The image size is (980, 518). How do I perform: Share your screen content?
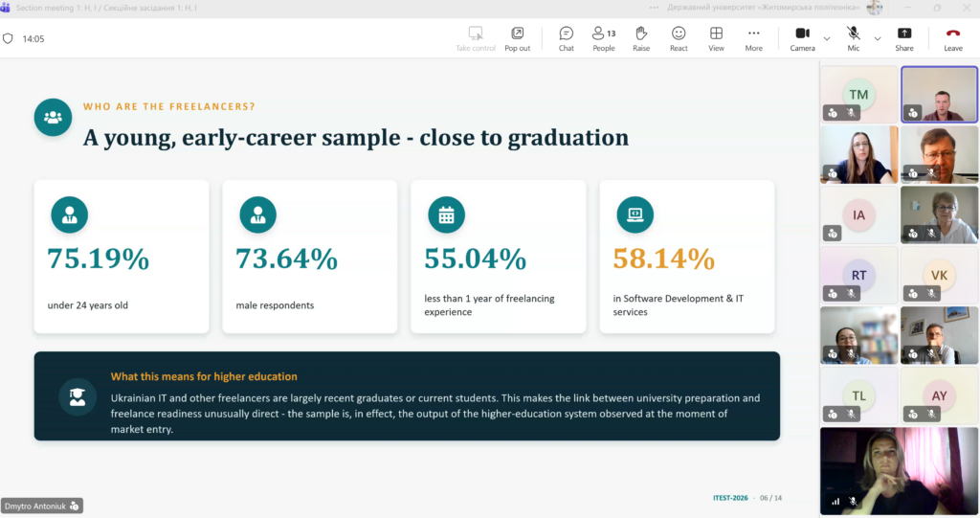[903, 39]
